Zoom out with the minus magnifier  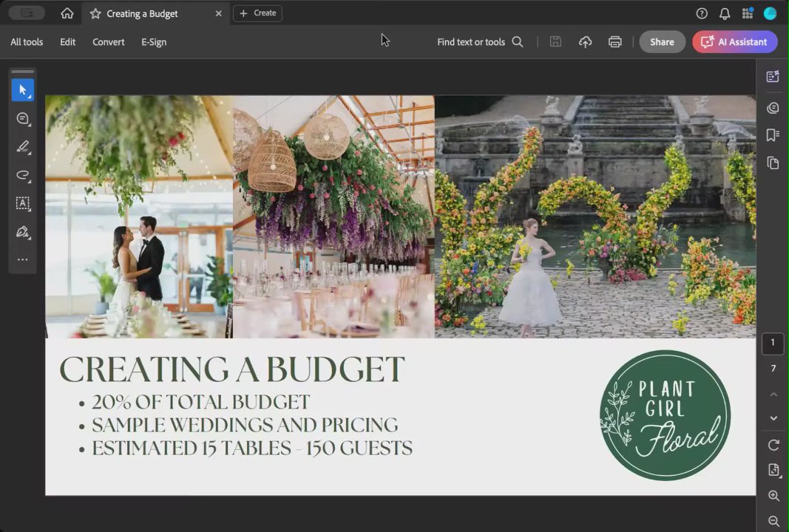click(x=773, y=521)
